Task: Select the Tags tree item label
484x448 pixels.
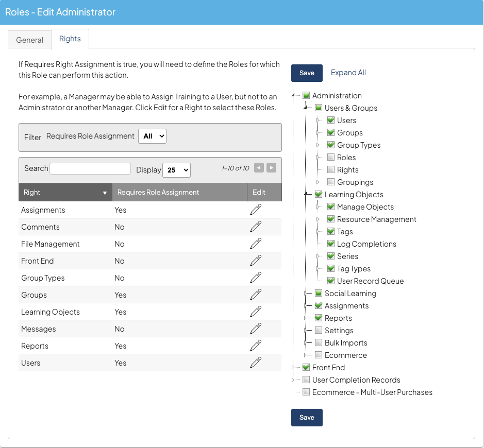Action: click(x=345, y=232)
